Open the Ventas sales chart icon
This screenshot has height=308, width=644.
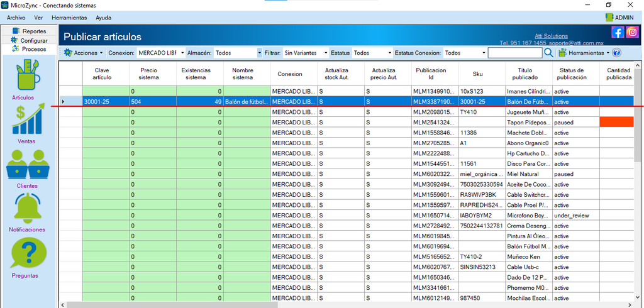[x=29, y=119]
